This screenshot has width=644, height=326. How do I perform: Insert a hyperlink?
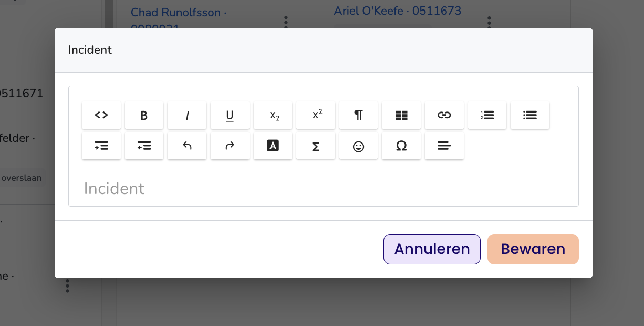pyautogui.click(x=444, y=115)
